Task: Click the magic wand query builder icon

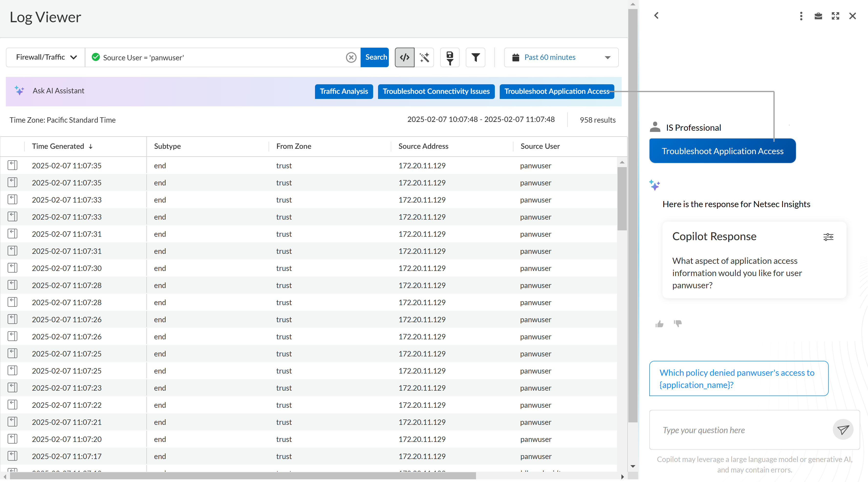Action: coord(424,57)
